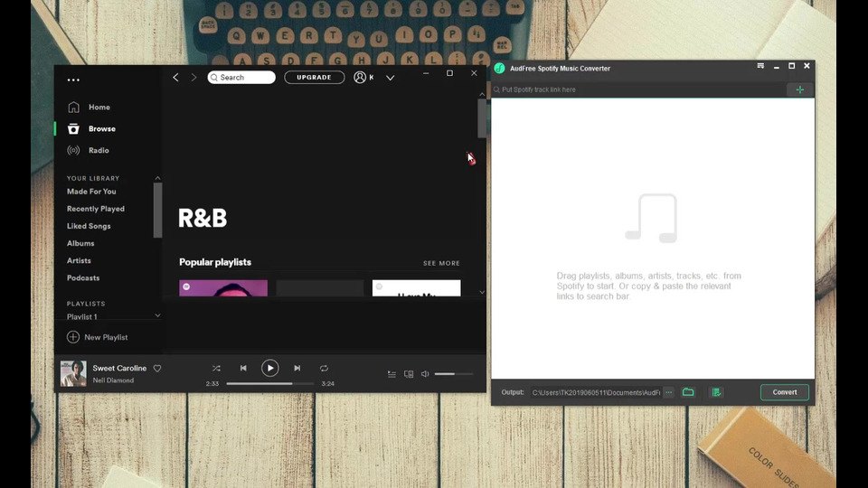
Task: Click the Convert button
Action: (x=785, y=392)
